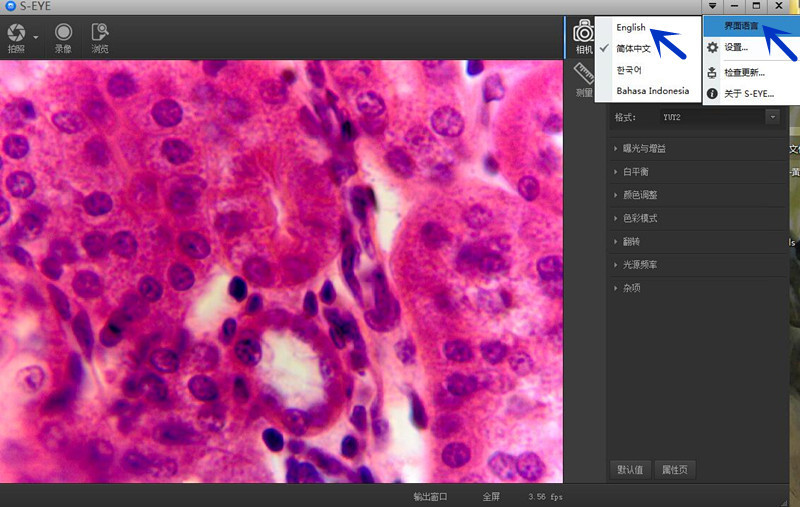Choose 한국어 from the language list

[630, 70]
